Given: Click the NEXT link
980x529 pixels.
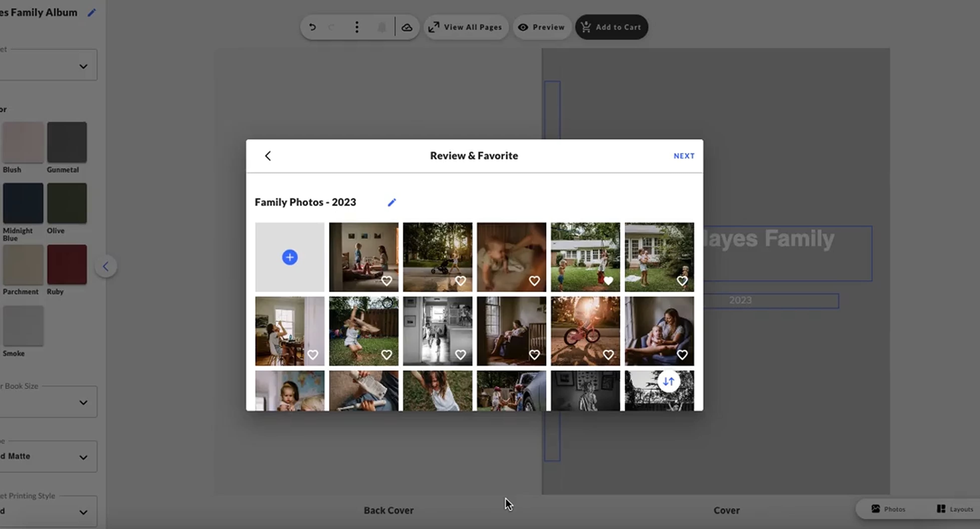Looking at the screenshot, I should (684, 156).
